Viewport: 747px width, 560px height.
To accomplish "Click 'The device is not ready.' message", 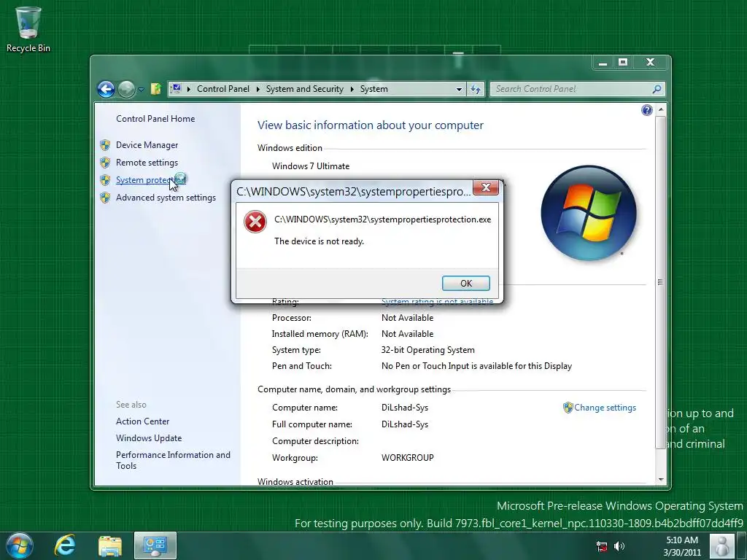I will click(x=320, y=241).
